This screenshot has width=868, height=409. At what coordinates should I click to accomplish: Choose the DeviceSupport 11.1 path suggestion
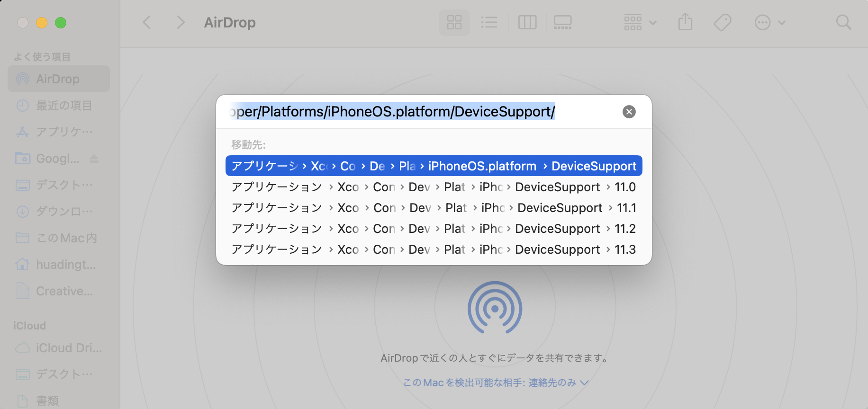coord(434,208)
